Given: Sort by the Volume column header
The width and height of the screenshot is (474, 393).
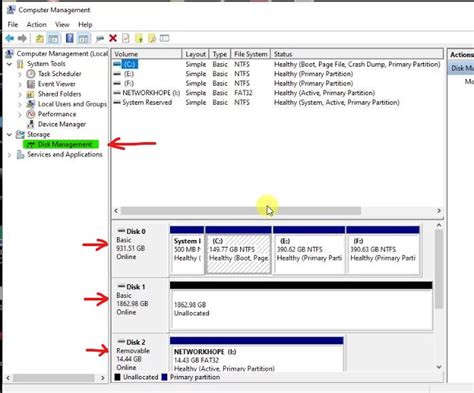Looking at the screenshot, I should coord(147,54).
